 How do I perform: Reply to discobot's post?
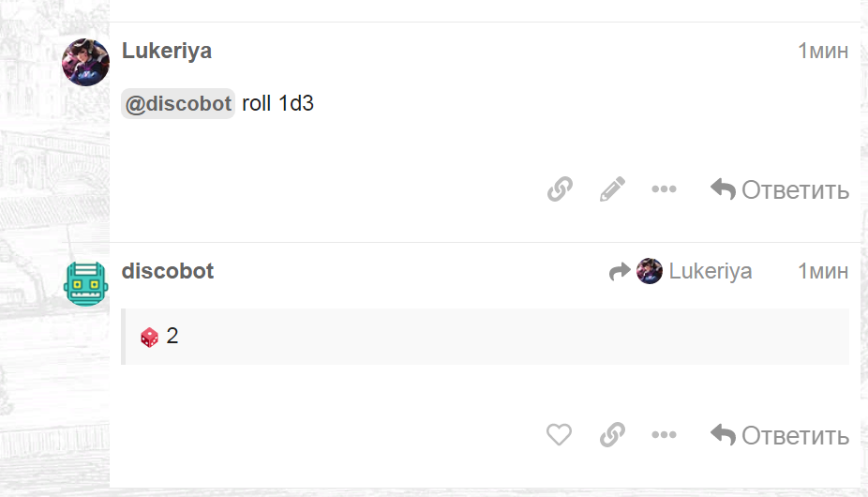780,435
